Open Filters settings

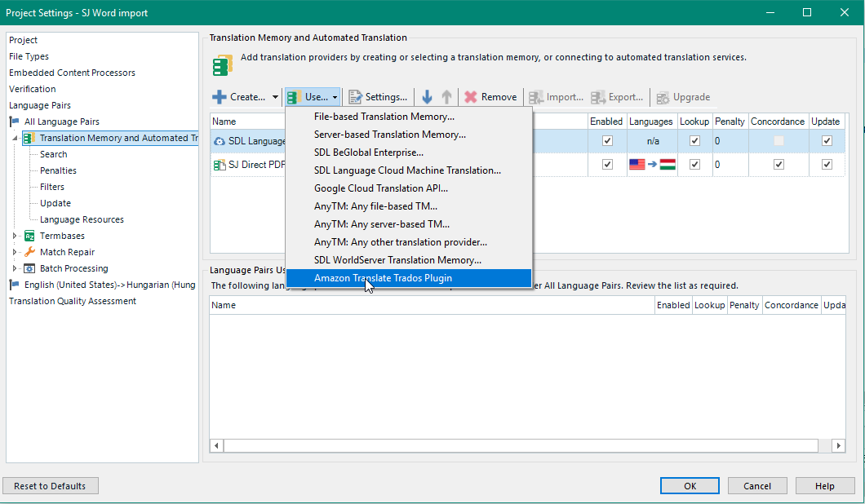tap(52, 187)
